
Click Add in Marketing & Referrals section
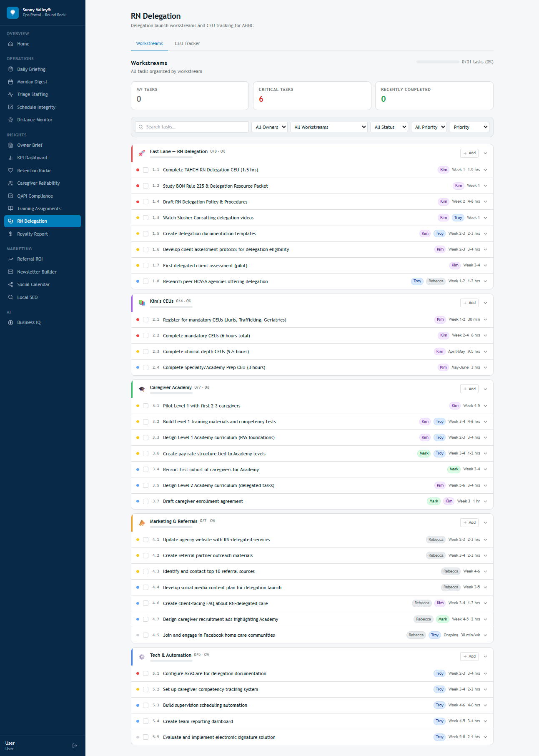pyautogui.click(x=469, y=522)
